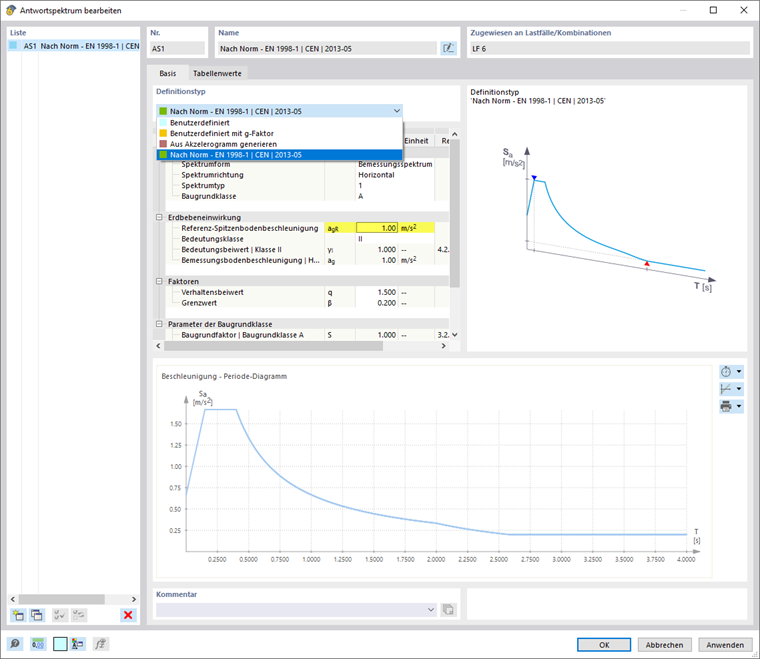Click the fx formula script icon
Image resolution: width=760 pixels, height=659 pixels.
(100, 644)
